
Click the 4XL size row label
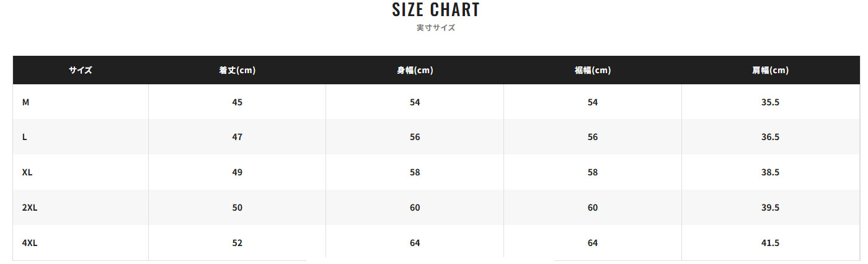coord(30,243)
